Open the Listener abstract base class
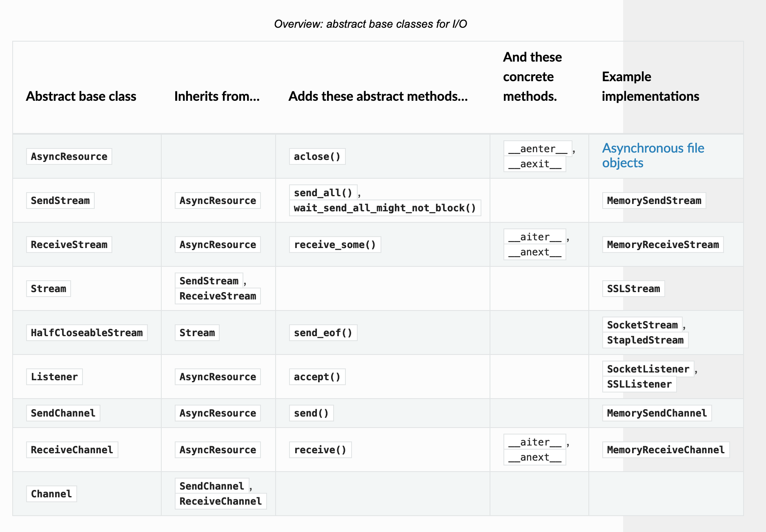Image resolution: width=766 pixels, height=532 pixels. [x=54, y=377]
